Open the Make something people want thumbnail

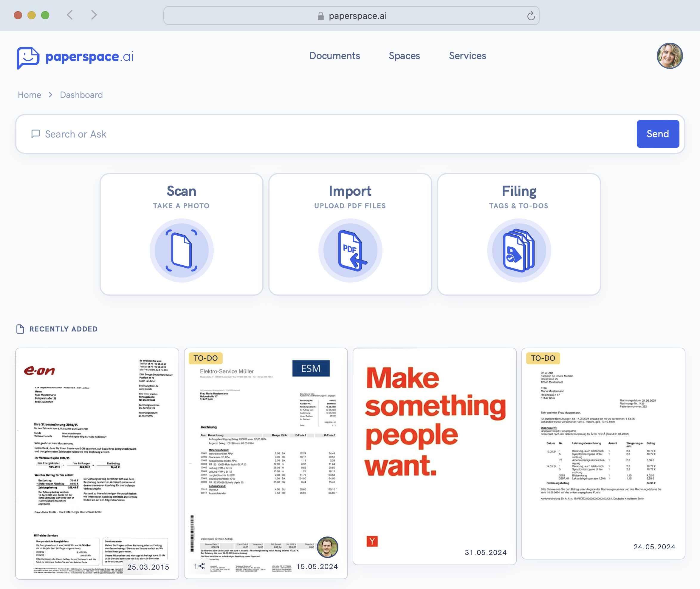click(x=434, y=456)
